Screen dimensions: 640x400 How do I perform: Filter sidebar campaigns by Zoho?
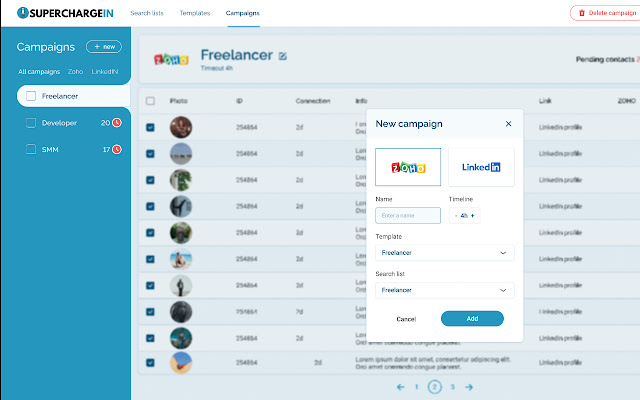(76, 71)
